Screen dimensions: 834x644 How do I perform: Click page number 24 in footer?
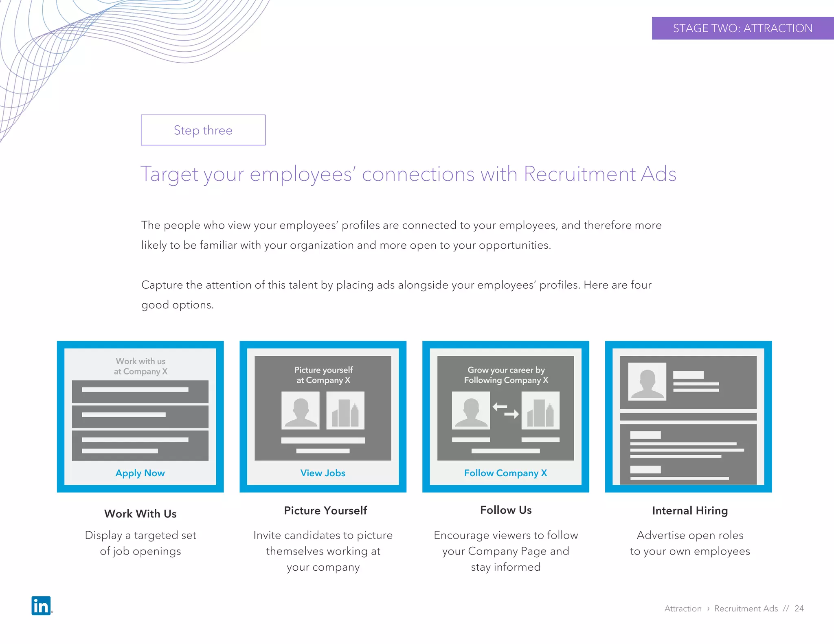click(799, 609)
